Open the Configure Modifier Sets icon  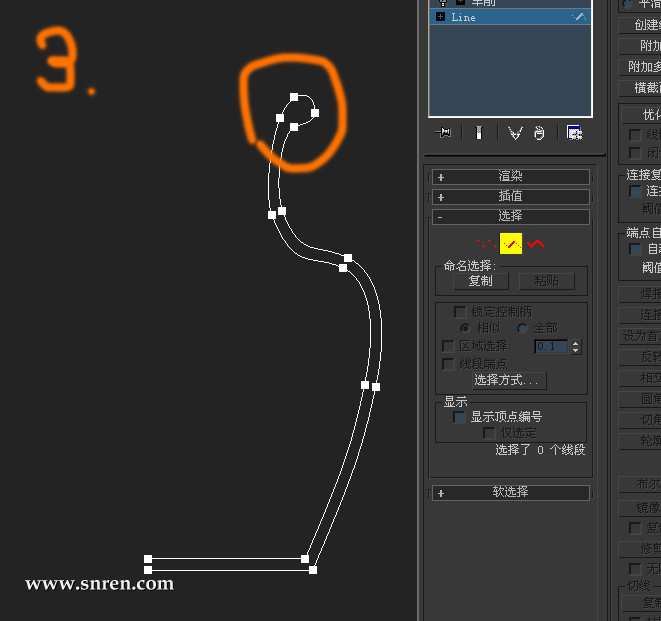(575, 132)
